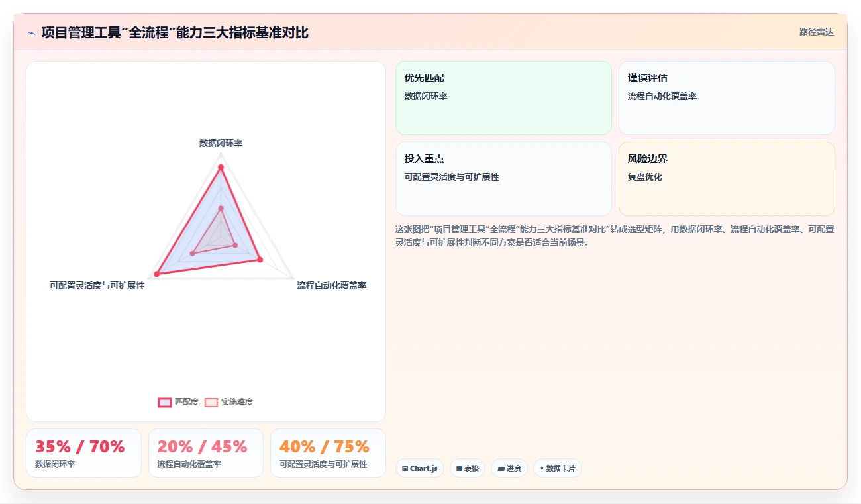Image resolution: width=861 pixels, height=504 pixels.
Task: Click the lightning icon beside the title
Action: coord(32,33)
